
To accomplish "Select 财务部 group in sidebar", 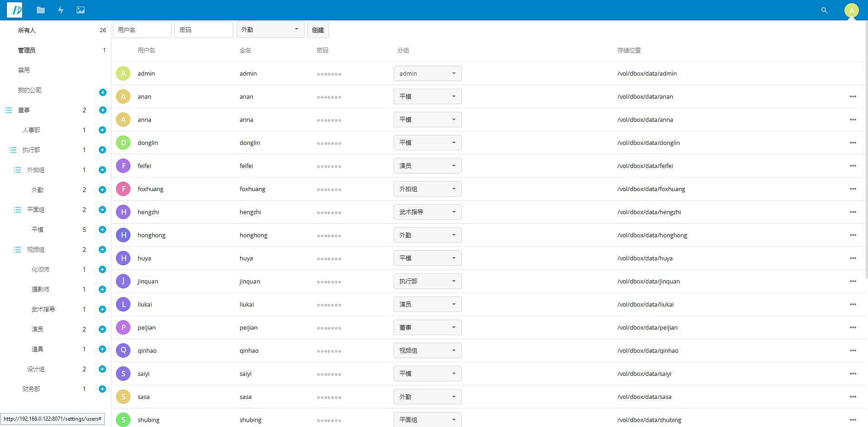I will coord(31,389).
